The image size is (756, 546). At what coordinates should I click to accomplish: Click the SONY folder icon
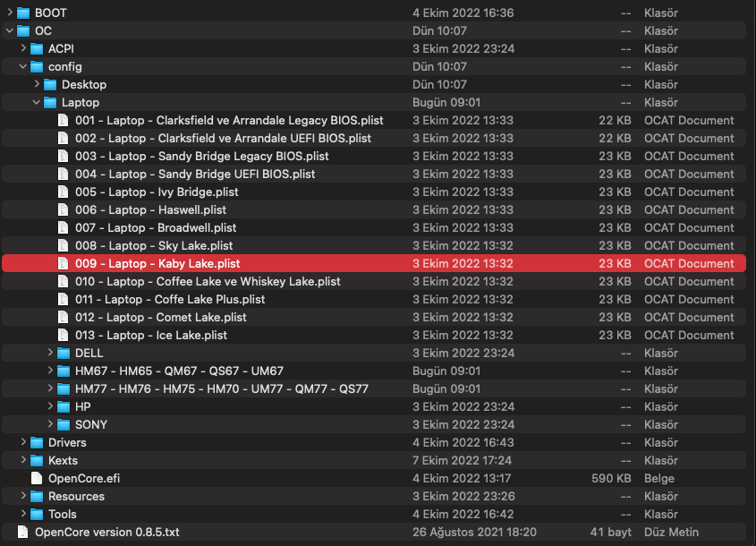pyautogui.click(x=64, y=424)
